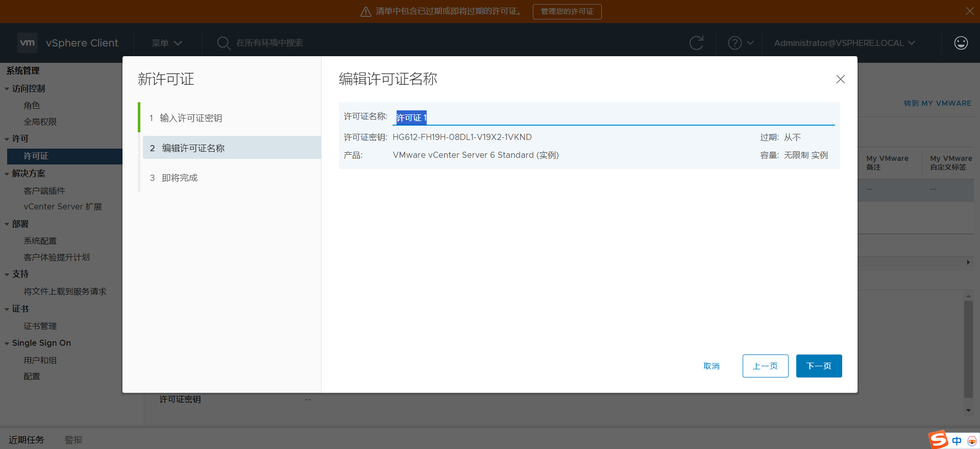Collapse the 解决方案 tree section
This screenshot has height=449, width=980.
(7, 174)
